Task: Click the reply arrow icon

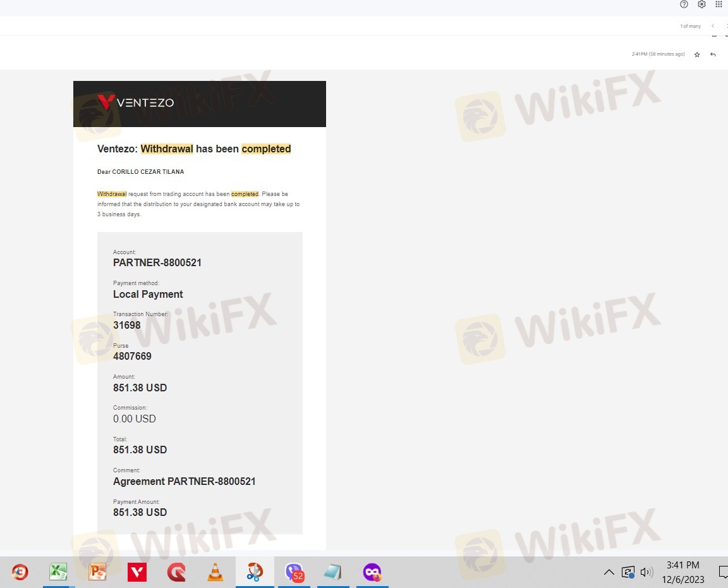Action: (713, 54)
